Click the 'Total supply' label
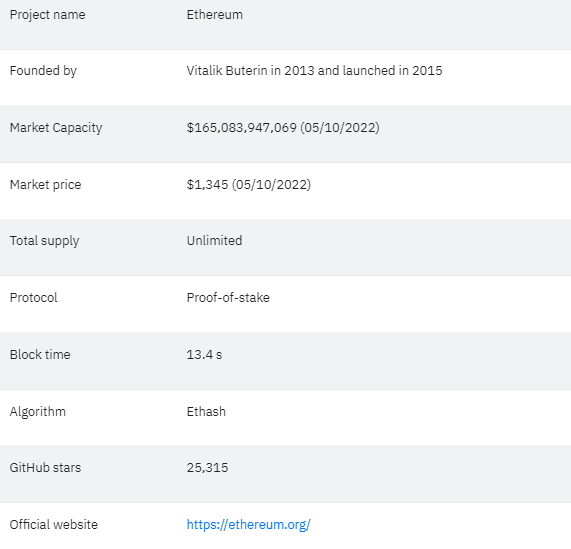 (44, 241)
